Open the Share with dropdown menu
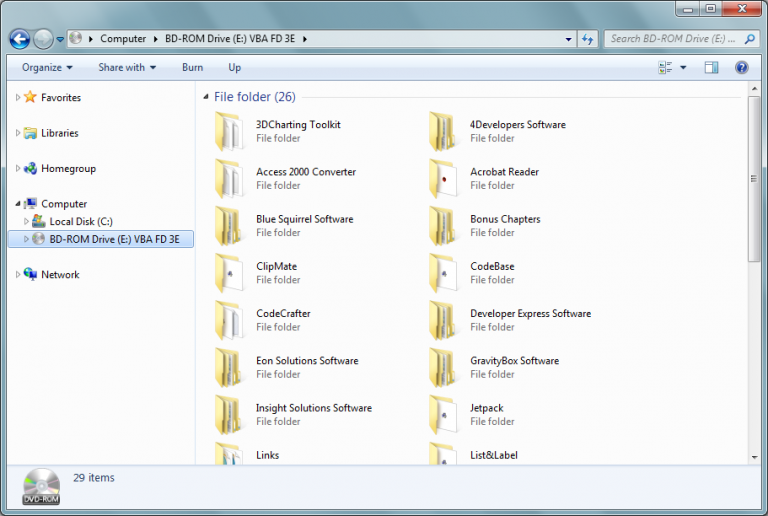This screenshot has height=516, width=768. pos(127,67)
